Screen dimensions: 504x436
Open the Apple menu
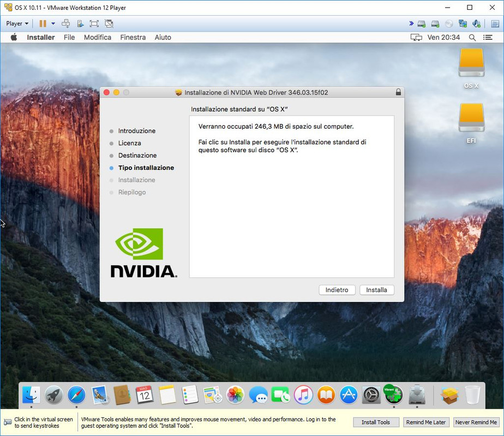click(14, 37)
